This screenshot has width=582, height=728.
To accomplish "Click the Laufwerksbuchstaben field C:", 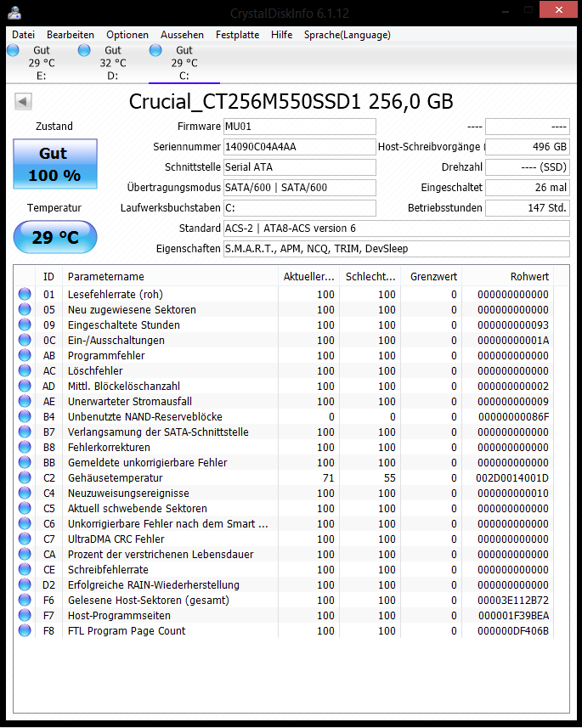I will [300, 208].
